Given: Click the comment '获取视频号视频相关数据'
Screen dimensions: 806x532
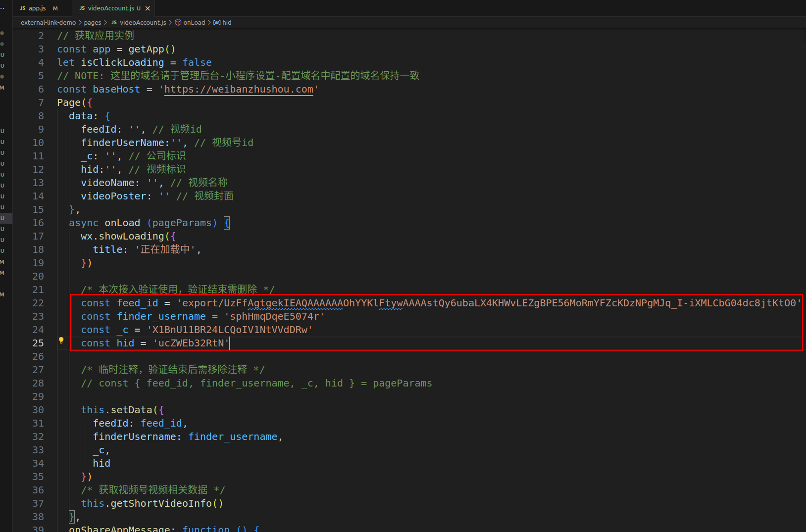Looking at the screenshot, I should point(153,490).
